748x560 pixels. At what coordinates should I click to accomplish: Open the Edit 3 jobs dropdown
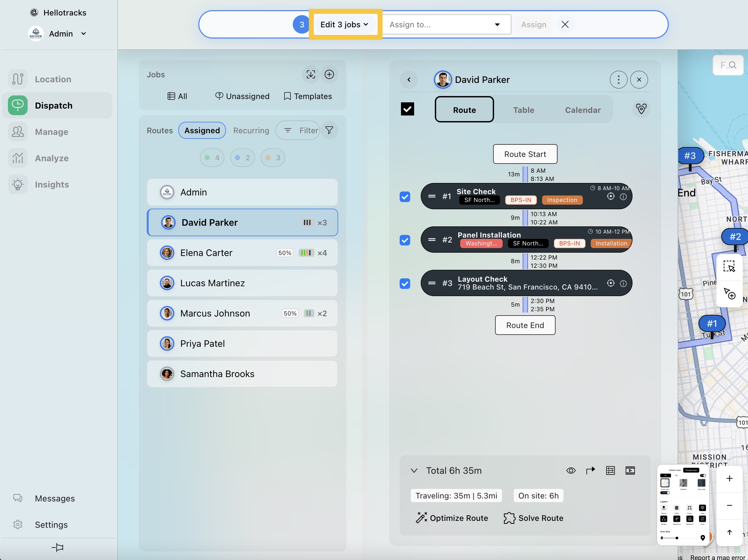tap(344, 24)
